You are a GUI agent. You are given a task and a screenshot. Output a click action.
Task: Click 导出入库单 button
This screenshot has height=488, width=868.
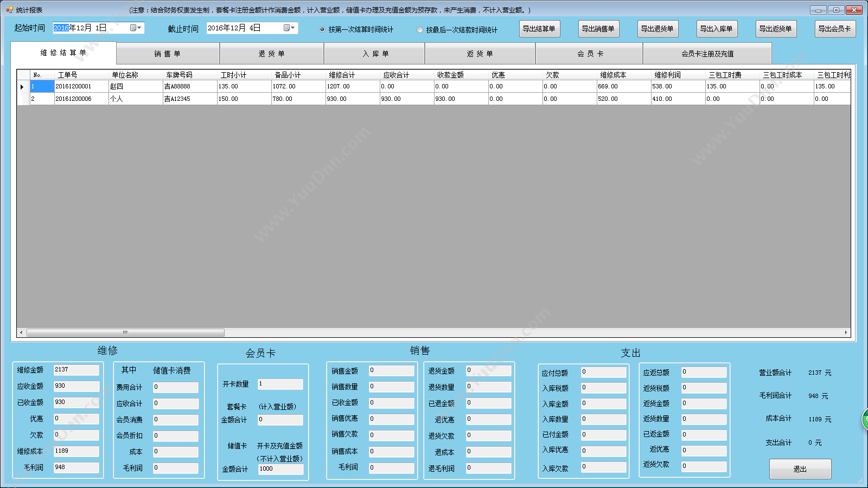717,29
